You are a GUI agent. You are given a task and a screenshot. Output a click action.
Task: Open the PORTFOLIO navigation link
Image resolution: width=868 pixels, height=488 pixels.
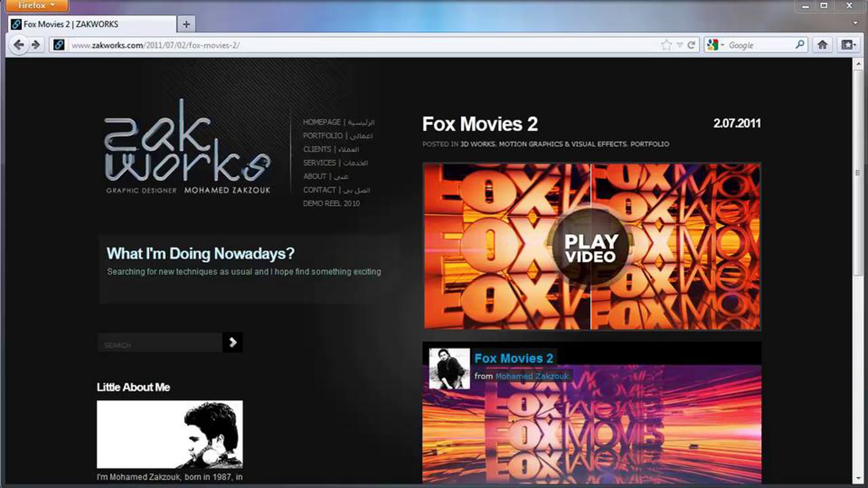(338, 136)
